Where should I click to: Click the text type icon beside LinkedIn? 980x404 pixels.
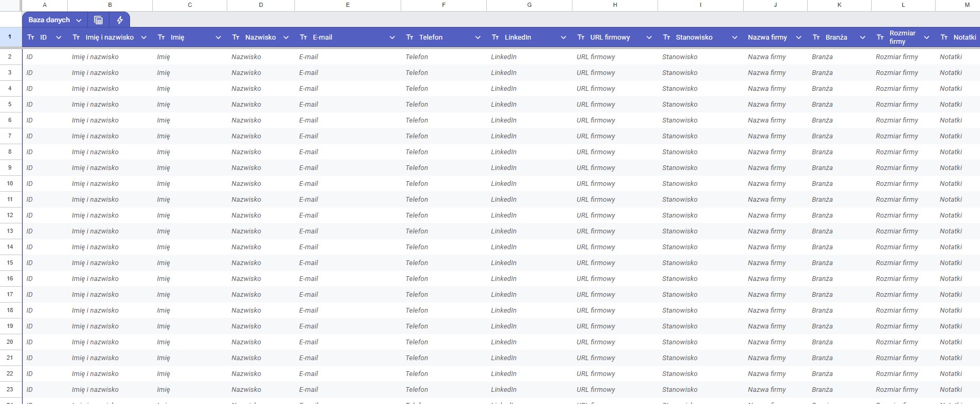pos(495,37)
